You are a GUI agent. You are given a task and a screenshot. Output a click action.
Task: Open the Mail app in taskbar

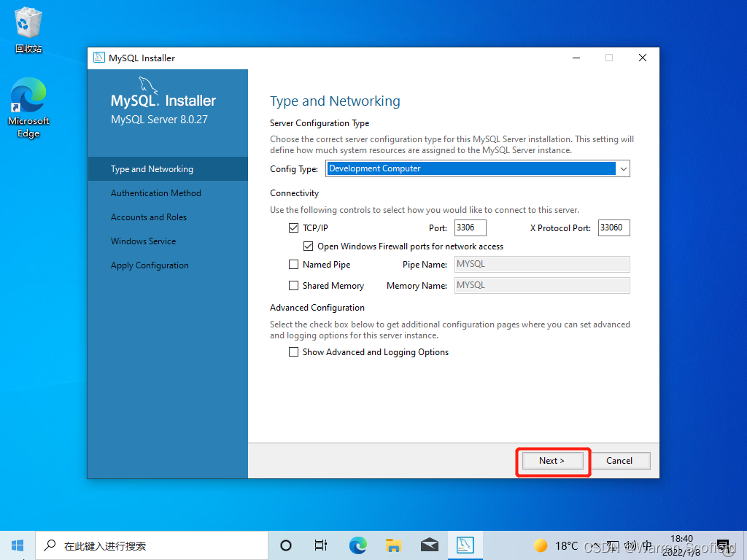pyautogui.click(x=430, y=545)
